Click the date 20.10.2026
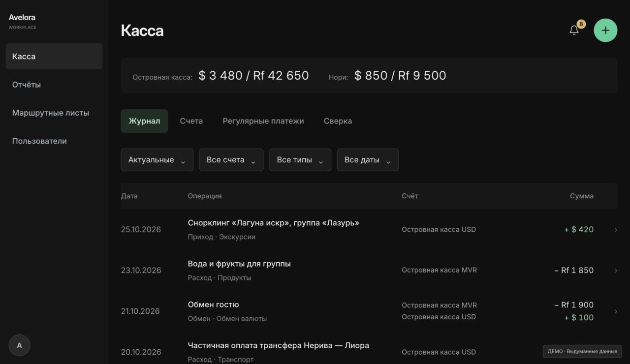The width and height of the screenshot is (630, 364). tap(141, 352)
